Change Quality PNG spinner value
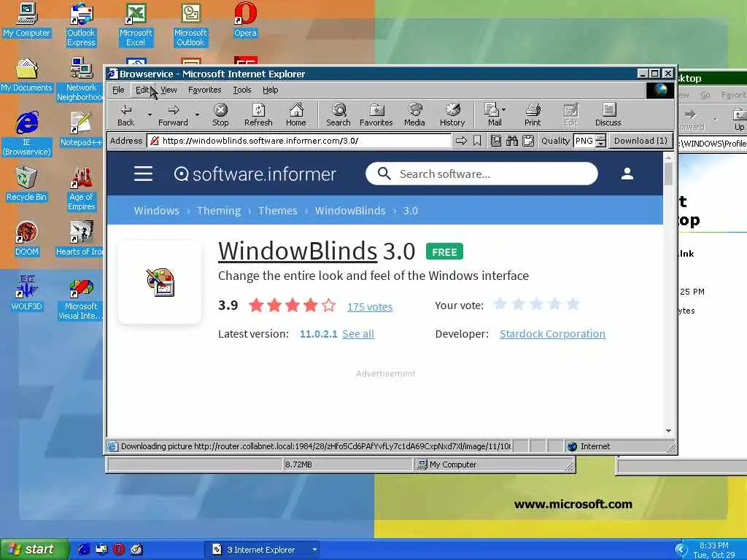The width and height of the screenshot is (747, 560). (x=601, y=141)
